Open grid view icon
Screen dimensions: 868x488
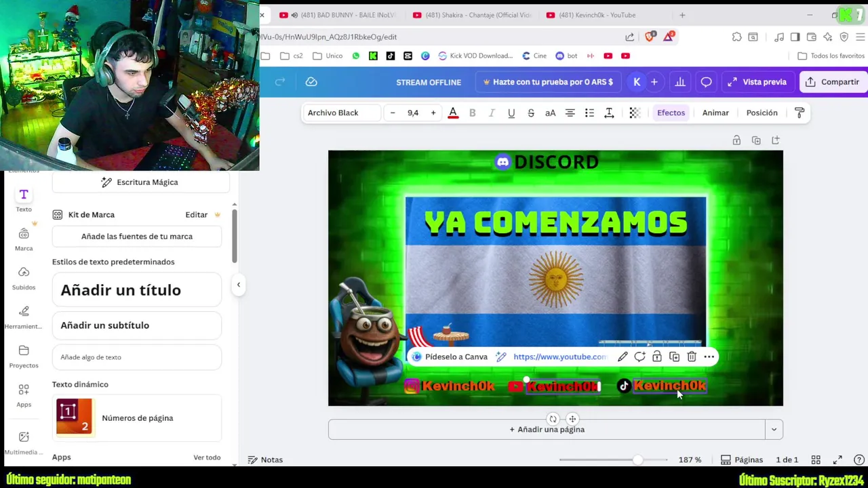[816, 460]
